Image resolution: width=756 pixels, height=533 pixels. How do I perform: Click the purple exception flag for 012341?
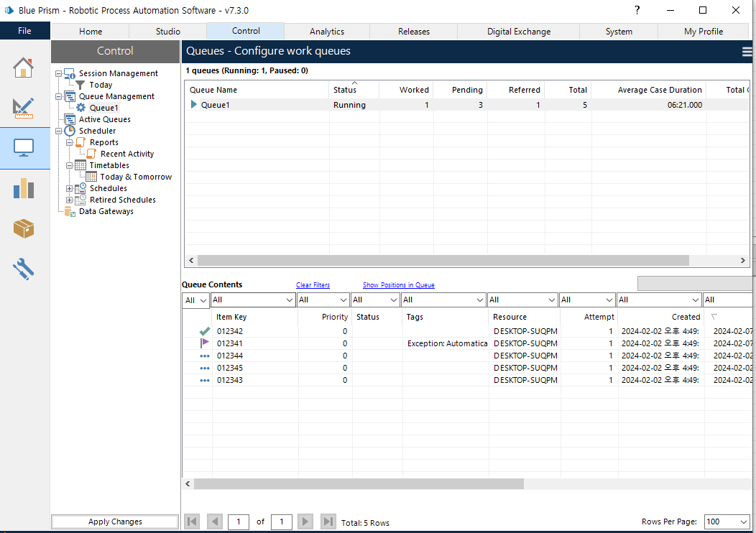coord(204,343)
